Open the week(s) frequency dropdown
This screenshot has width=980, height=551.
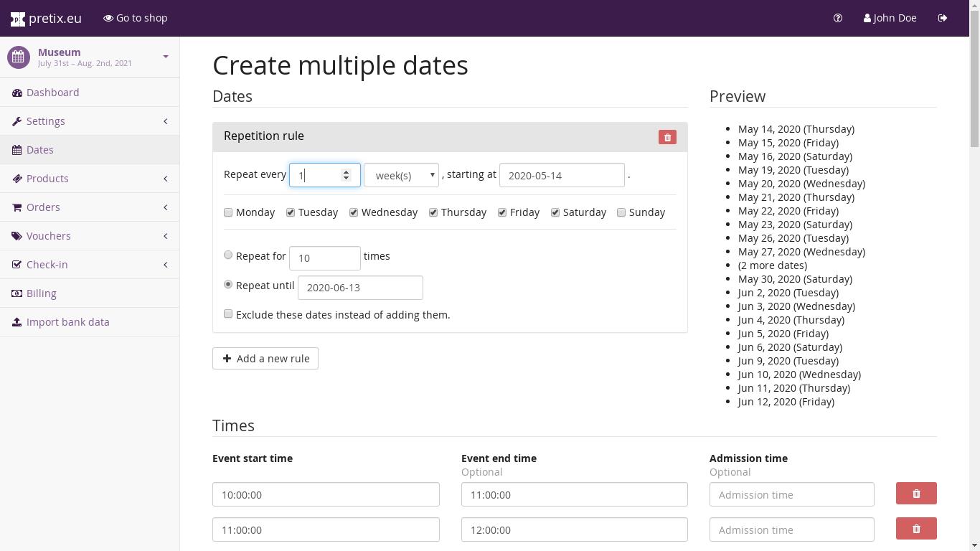pyautogui.click(x=401, y=176)
